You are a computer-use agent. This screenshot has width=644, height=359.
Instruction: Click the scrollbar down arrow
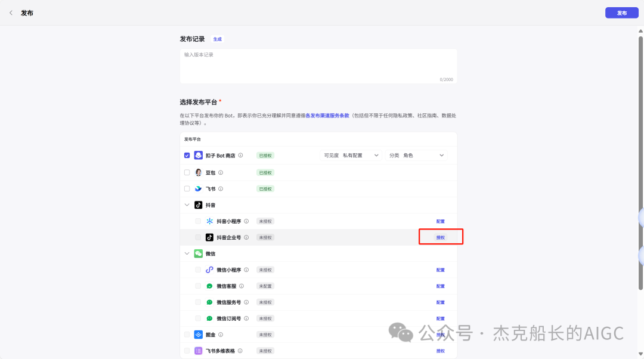pos(640,354)
